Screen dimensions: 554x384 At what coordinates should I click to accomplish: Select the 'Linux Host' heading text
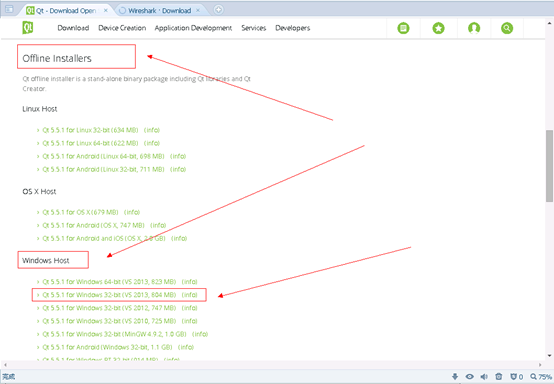(x=40, y=109)
